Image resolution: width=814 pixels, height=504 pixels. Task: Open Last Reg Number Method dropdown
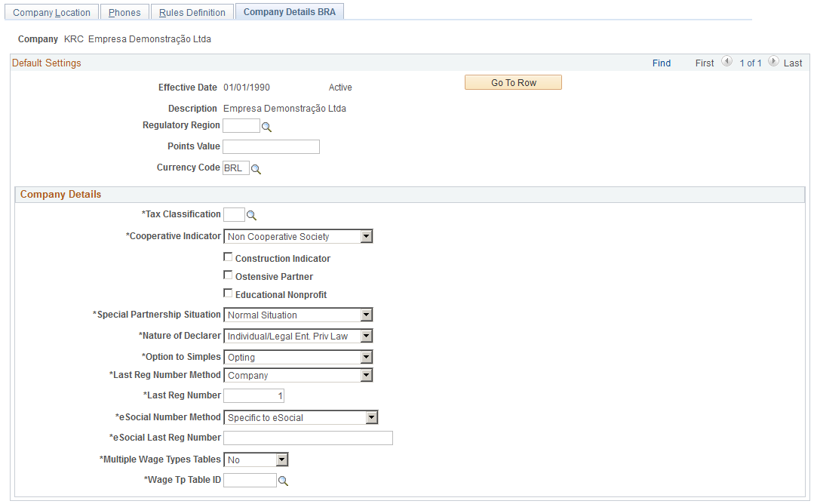[367, 375]
